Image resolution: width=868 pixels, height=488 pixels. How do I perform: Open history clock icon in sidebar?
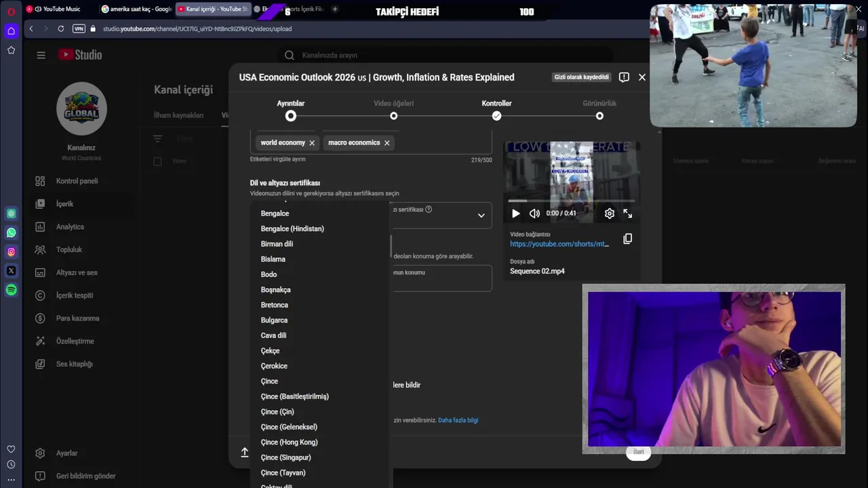(x=11, y=464)
